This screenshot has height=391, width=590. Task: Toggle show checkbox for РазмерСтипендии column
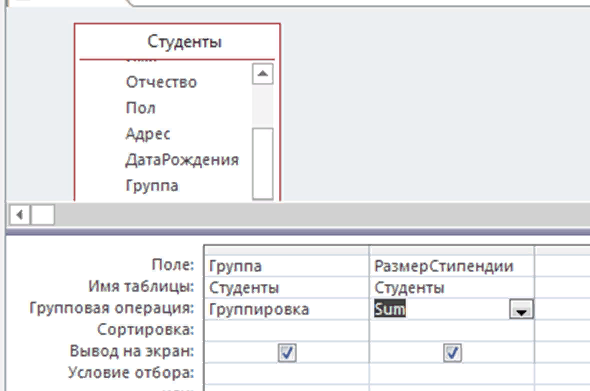(x=452, y=353)
